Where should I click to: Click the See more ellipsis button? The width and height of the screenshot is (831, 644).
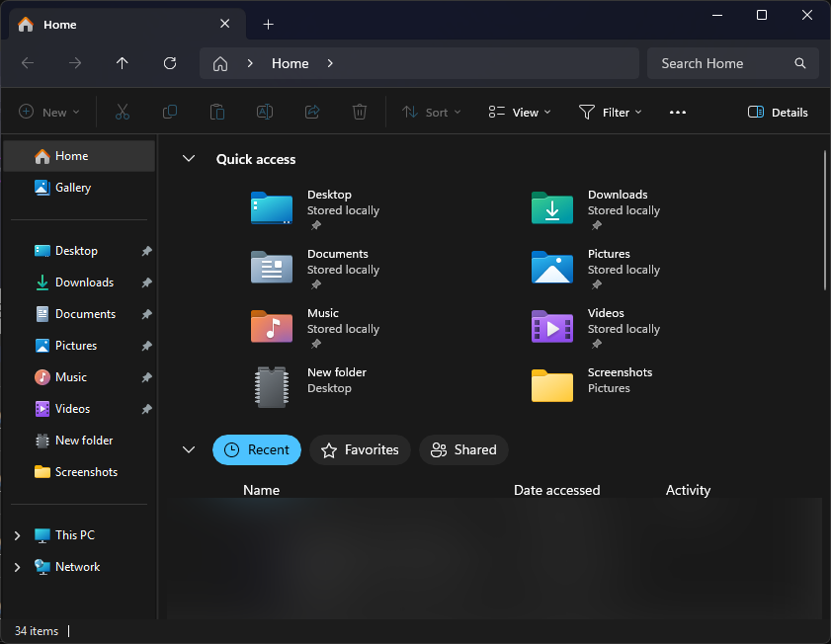[678, 113]
